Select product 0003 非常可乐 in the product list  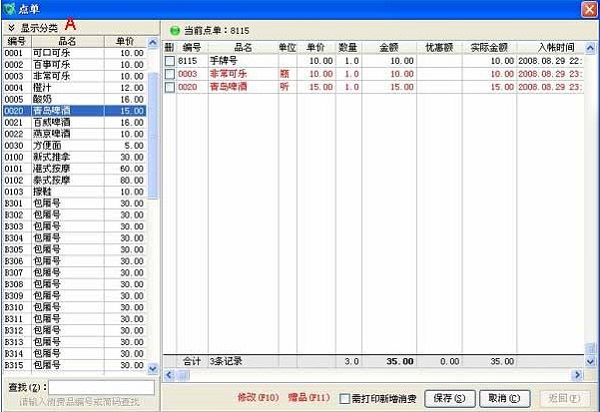(x=75, y=76)
